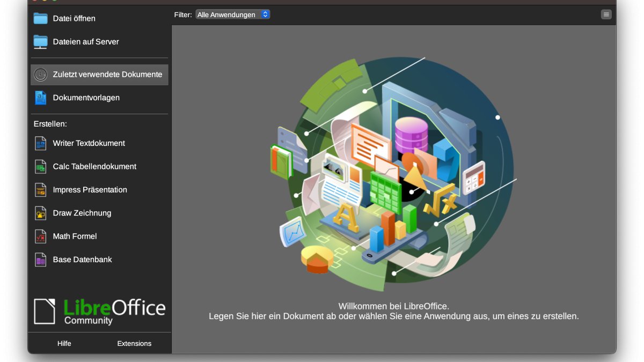Create an Impress Präsentation
Viewport: 644px width, 362px height.
pos(99,190)
